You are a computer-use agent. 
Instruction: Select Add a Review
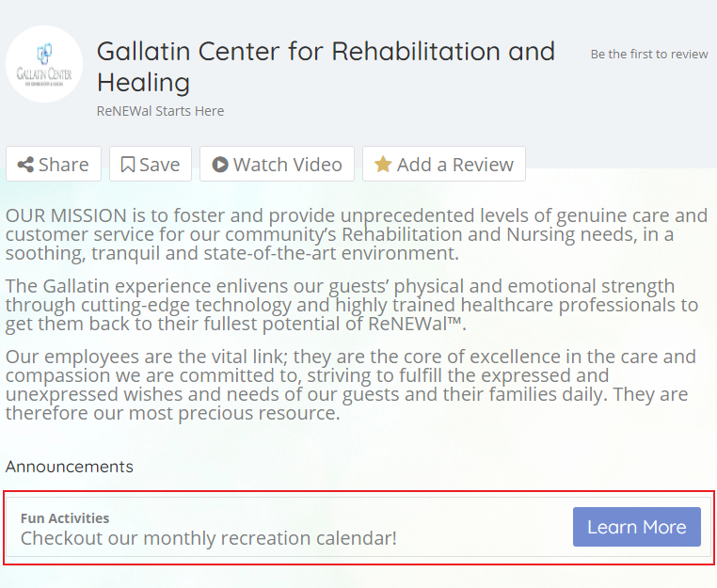click(x=444, y=164)
